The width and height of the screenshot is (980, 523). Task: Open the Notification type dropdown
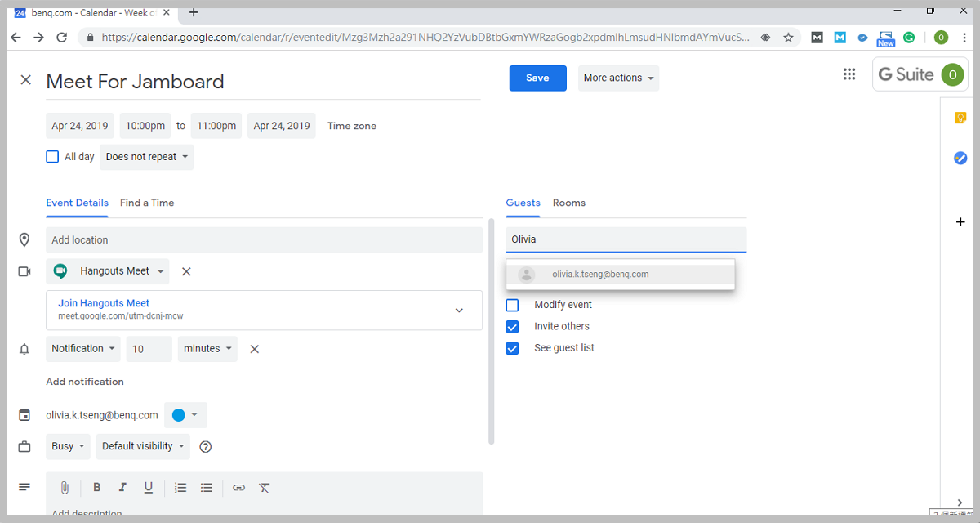click(x=83, y=349)
